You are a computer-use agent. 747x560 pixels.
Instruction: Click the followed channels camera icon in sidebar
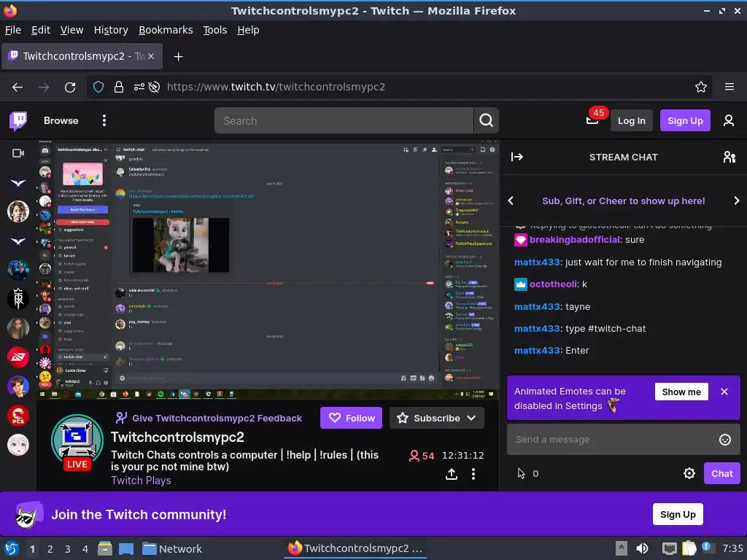(18, 153)
